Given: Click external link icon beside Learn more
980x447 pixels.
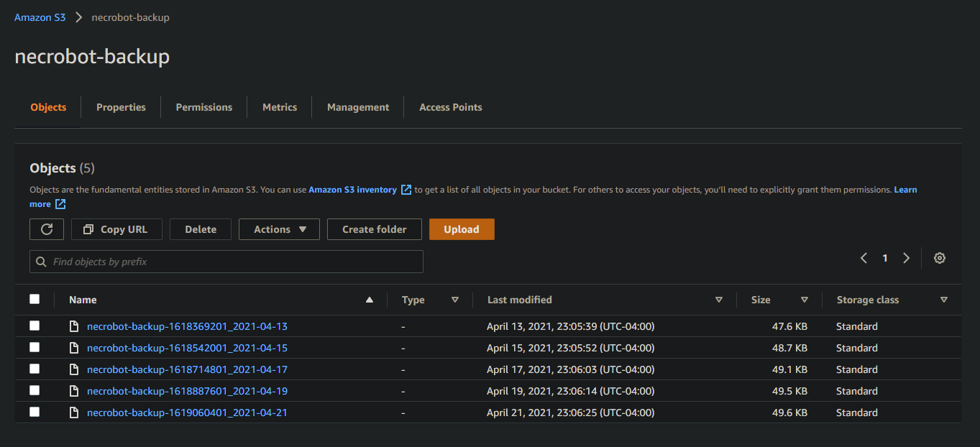Looking at the screenshot, I should click(x=60, y=204).
